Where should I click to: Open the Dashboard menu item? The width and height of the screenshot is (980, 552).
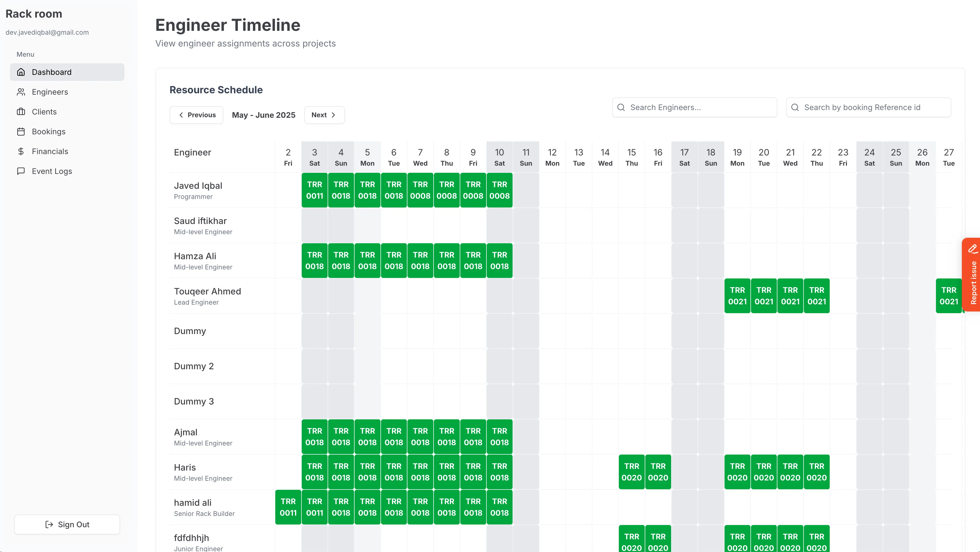pos(67,72)
